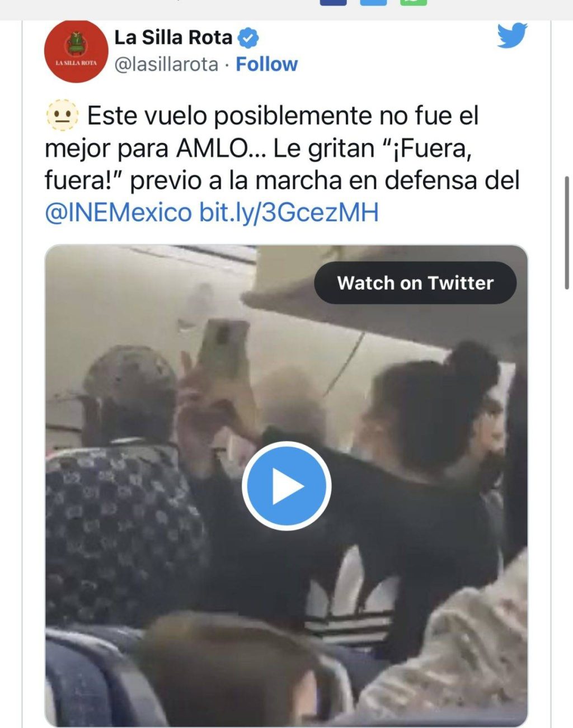Open the Watch on Twitter button
Image resolution: width=573 pixels, height=728 pixels.
415,283
